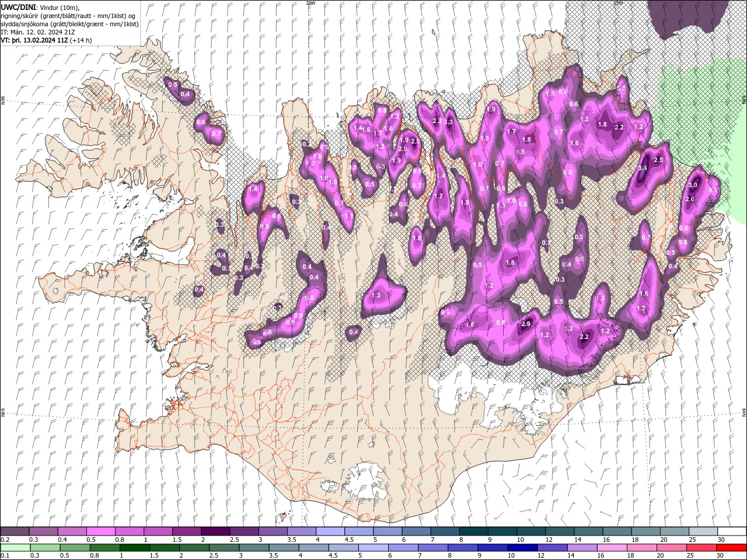
Task: Pick the lightest green rain swatch starting at 0.1
Action: click(15, 548)
